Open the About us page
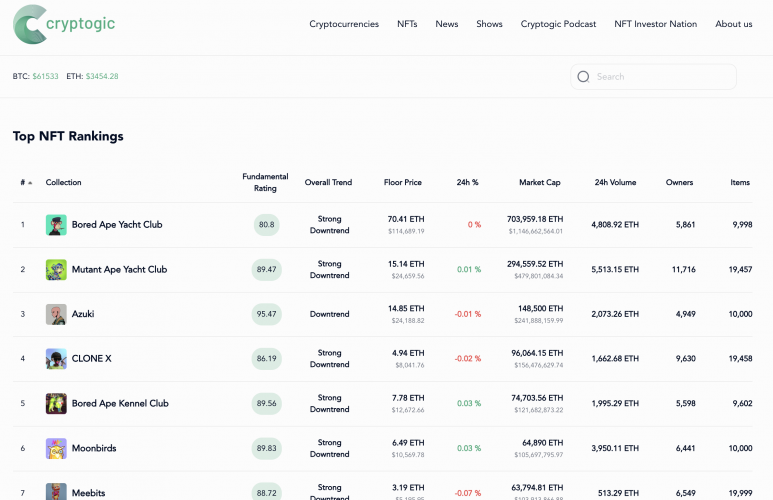773x500 pixels. click(734, 24)
